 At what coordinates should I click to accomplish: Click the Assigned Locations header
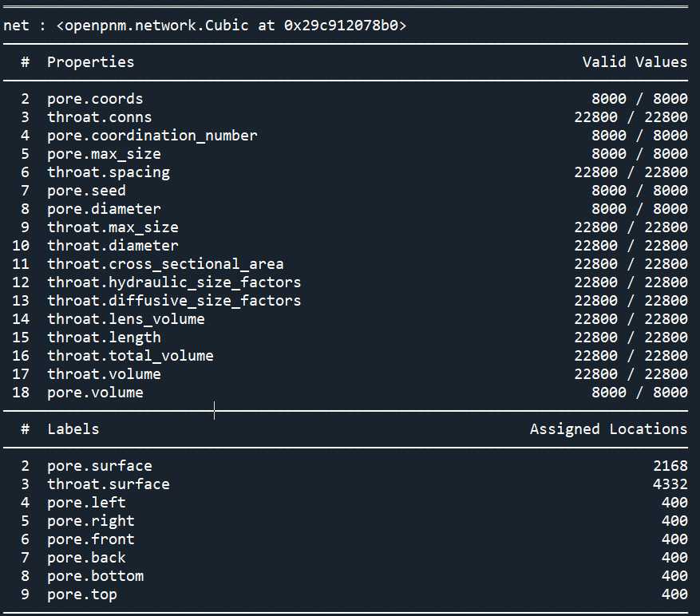coord(608,429)
